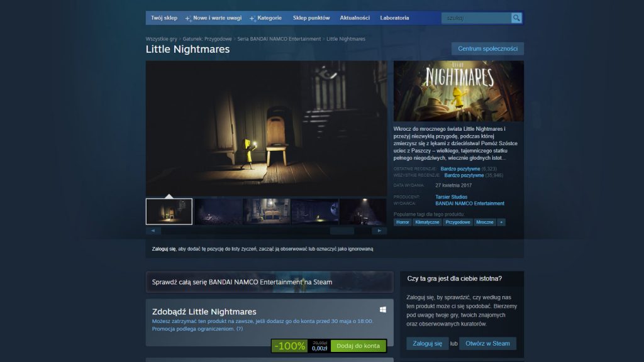Follow the Seria BANDAI NAMCO Entertainment breadcrumb
Image resolution: width=644 pixels, height=362 pixels.
279,39
